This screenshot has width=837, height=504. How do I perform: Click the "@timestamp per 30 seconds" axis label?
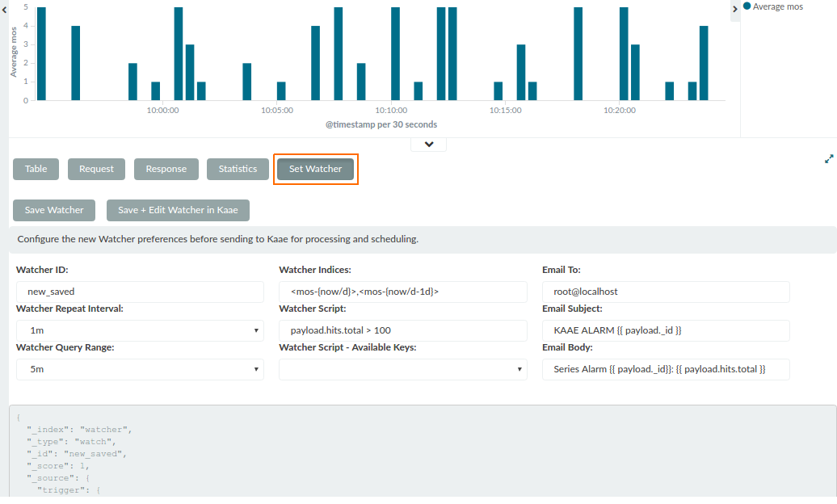381,124
